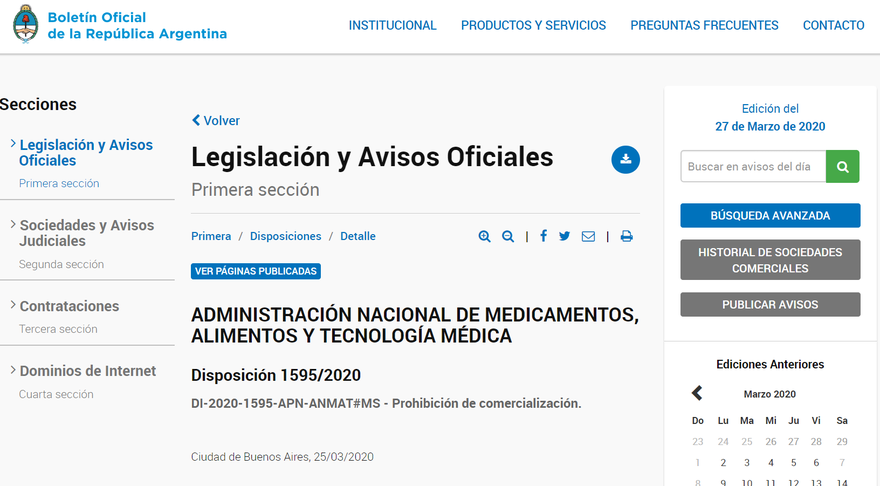The width and height of the screenshot is (880, 486).
Task: Share the notice on Twitter
Action: [565, 236]
